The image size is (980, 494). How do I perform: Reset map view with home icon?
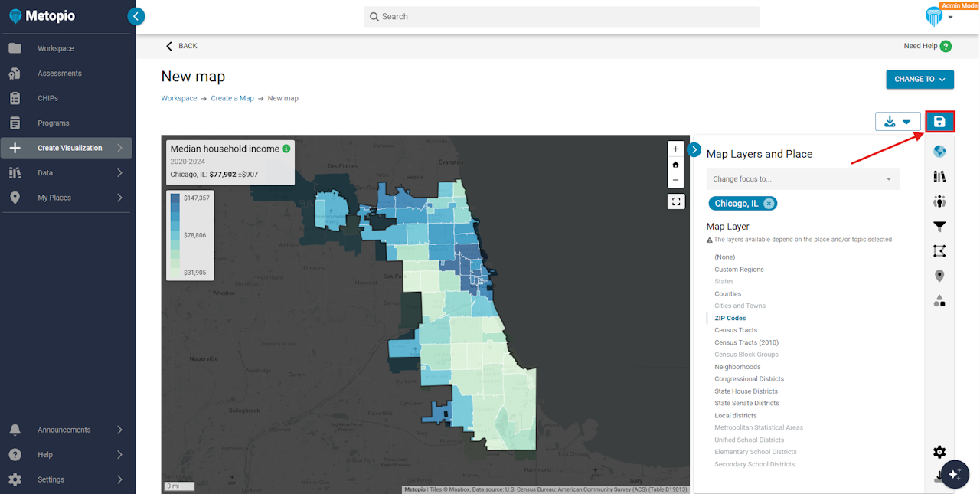[x=675, y=165]
